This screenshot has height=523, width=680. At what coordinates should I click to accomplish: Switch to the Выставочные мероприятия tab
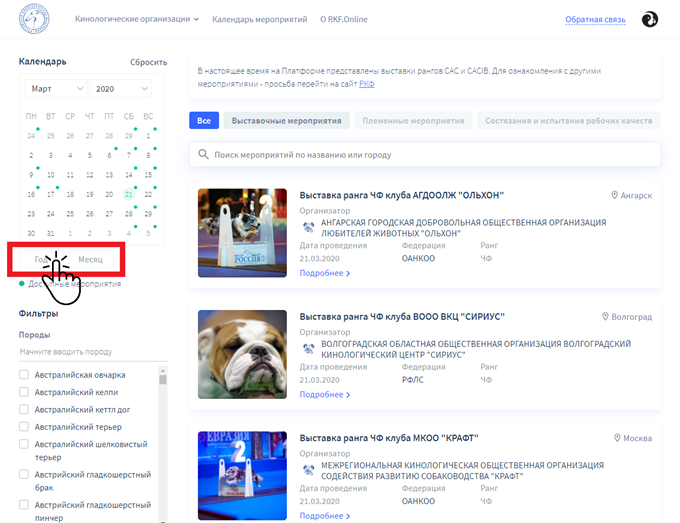[x=285, y=121]
